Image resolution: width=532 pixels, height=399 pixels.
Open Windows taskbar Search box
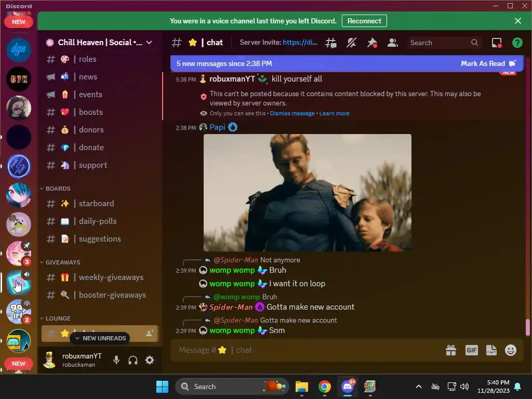click(232, 387)
